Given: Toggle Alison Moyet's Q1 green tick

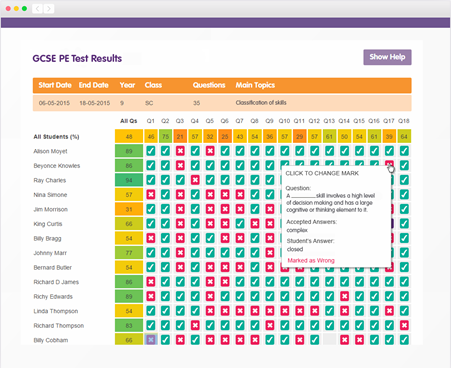Looking at the screenshot, I should click(x=151, y=151).
